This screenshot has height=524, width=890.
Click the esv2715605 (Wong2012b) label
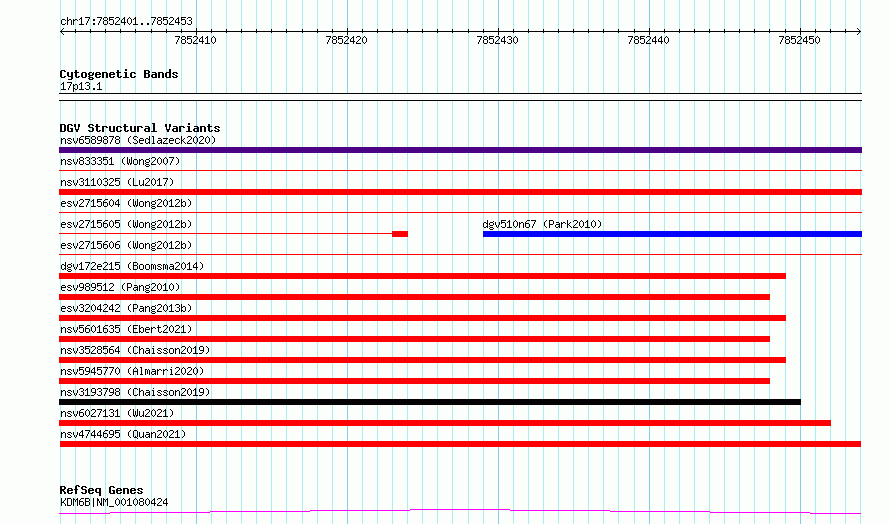(x=126, y=224)
